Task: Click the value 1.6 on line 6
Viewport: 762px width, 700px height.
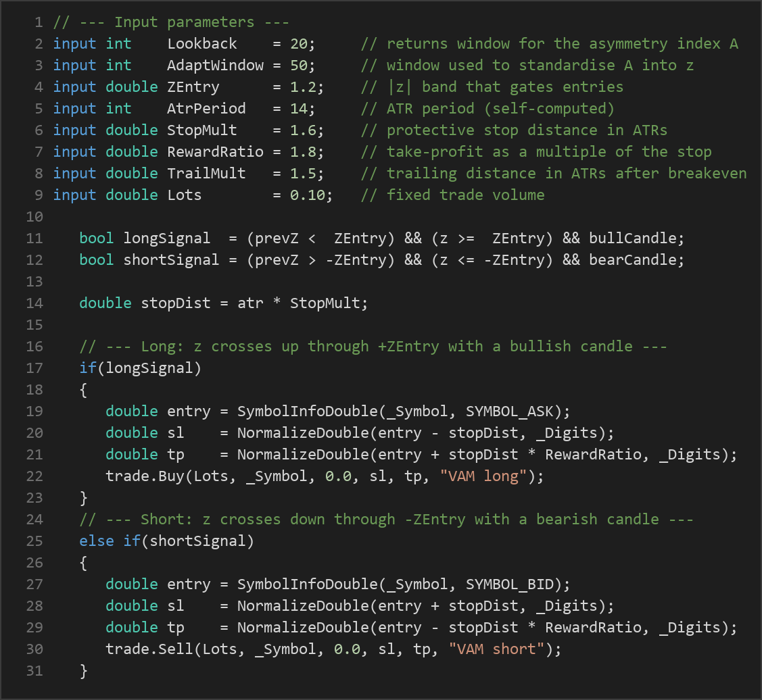Action: [x=303, y=130]
